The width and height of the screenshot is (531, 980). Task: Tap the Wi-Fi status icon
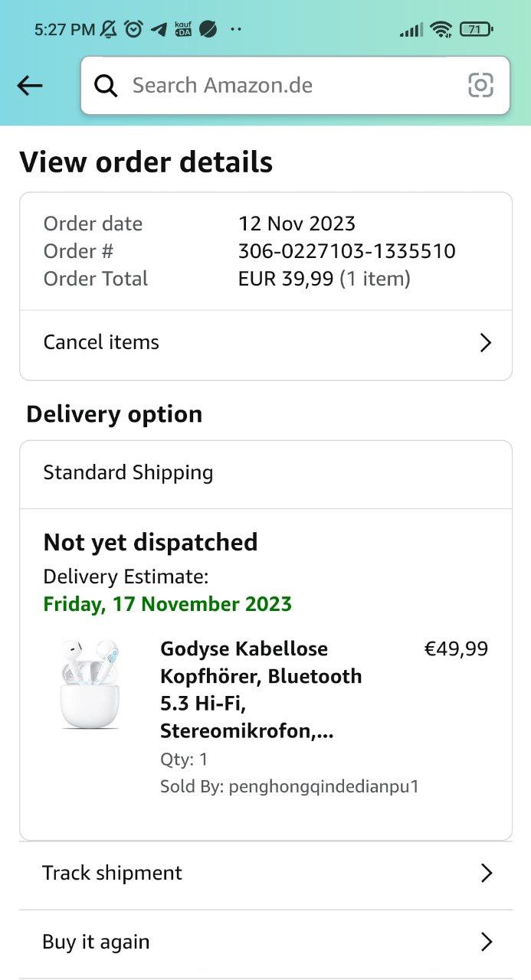(x=441, y=30)
